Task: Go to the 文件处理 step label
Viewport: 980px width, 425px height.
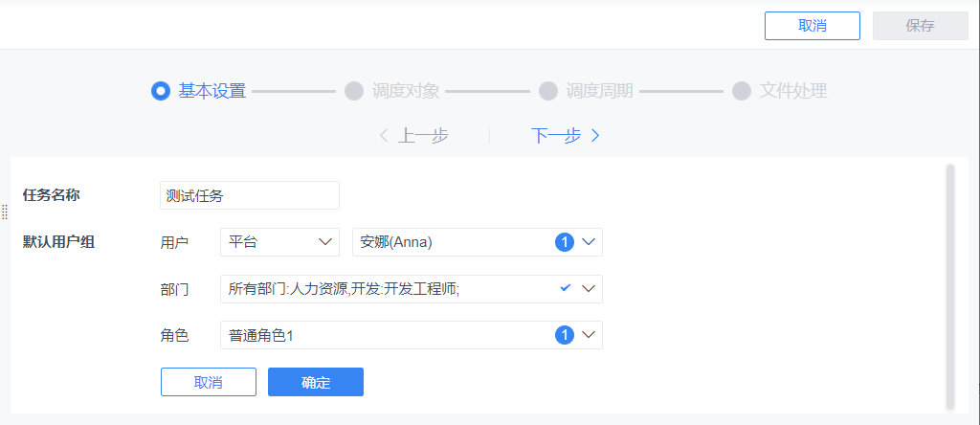Action: (x=792, y=91)
